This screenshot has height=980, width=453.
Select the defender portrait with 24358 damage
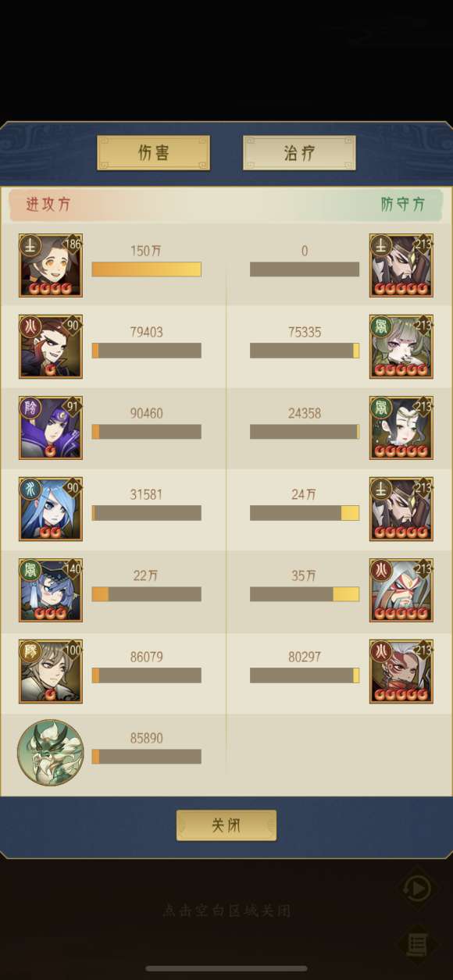click(401, 428)
